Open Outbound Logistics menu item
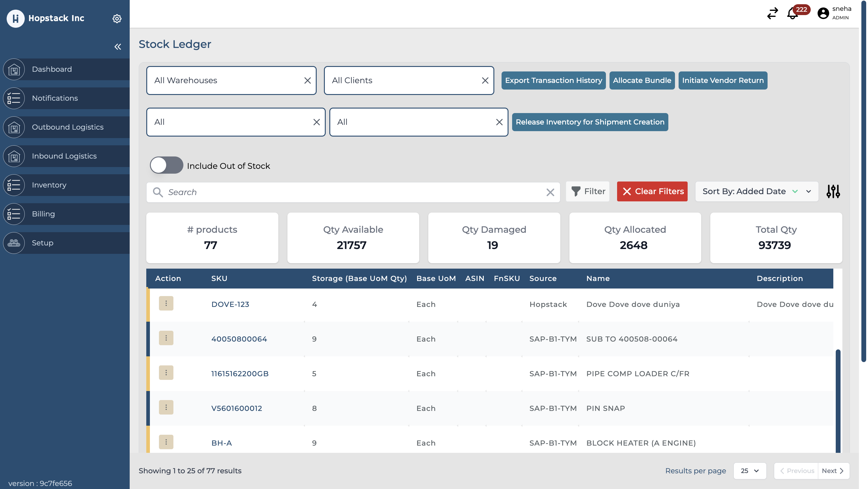Image resolution: width=868 pixels, height=489 pixels. (x=67, y=127)
